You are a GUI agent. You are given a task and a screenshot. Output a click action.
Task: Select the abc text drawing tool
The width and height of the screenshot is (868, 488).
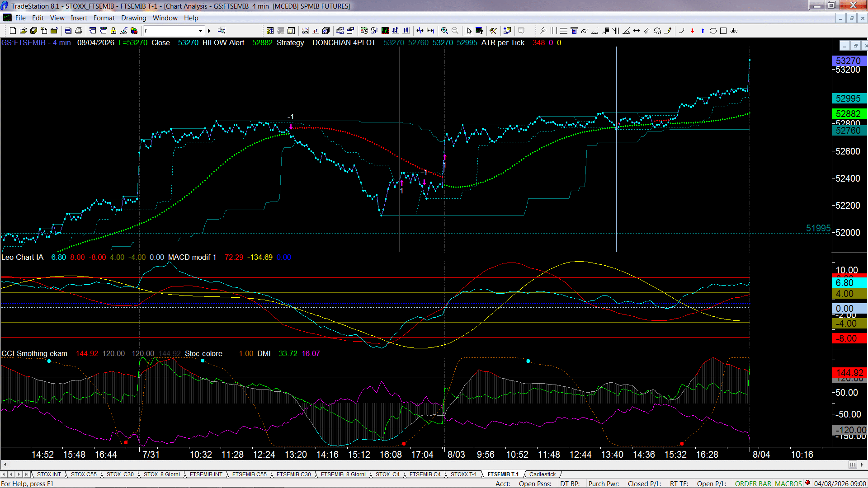(x=734, y=31)
